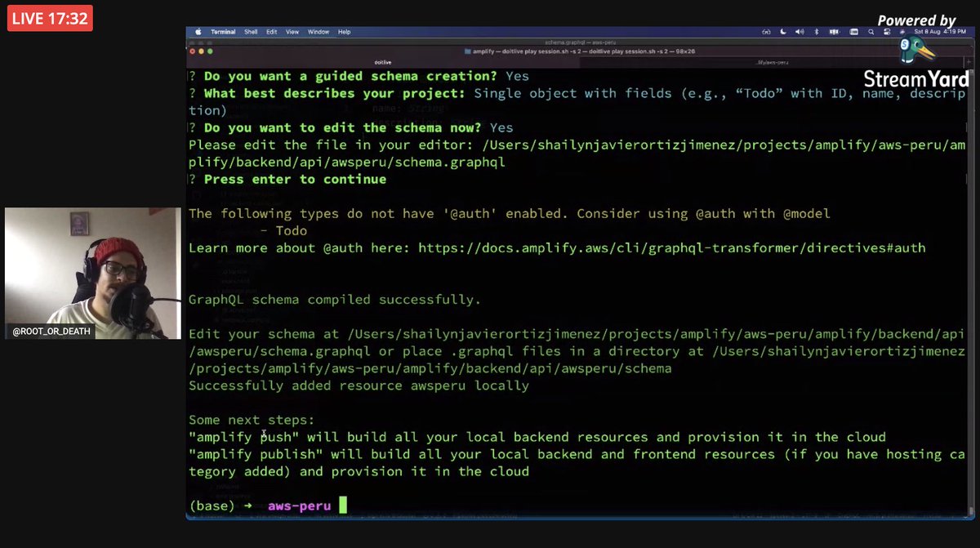Open Spotlight search magnifier icon
The width and height of the screenshot is (980, 548).
[x=871, y=32]
